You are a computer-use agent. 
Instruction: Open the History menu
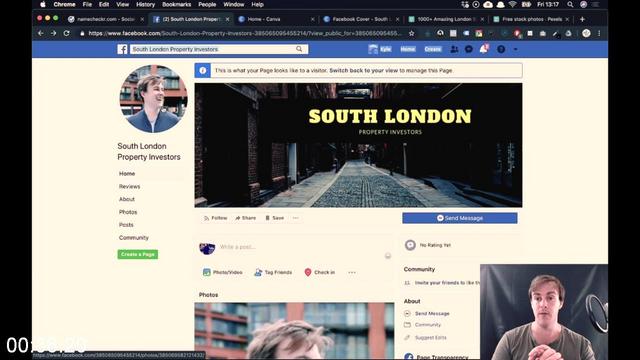pos(145,4)
